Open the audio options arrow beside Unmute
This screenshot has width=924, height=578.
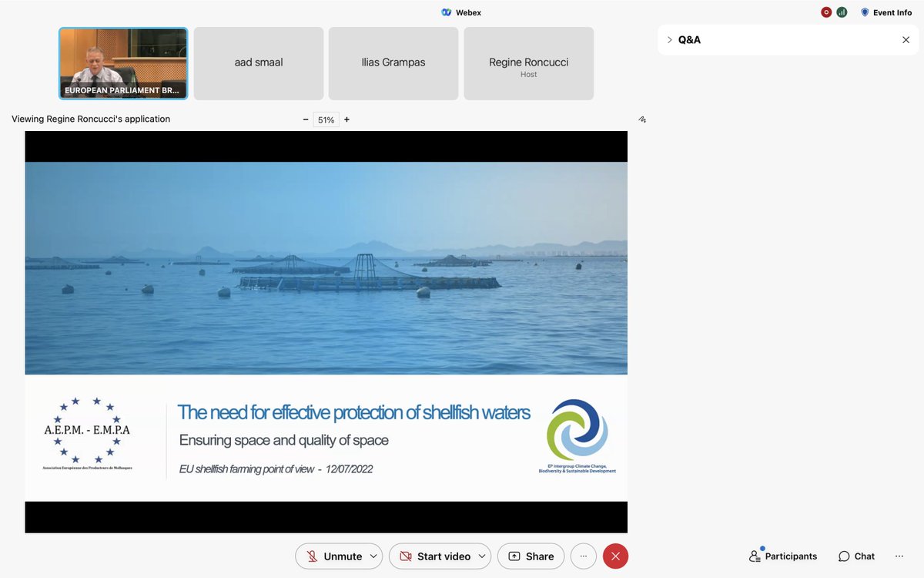click(x=373, y=556)
